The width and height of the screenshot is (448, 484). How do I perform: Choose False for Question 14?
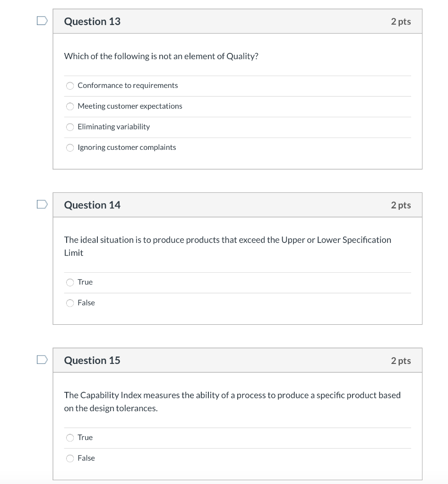[x=69, y=303]
